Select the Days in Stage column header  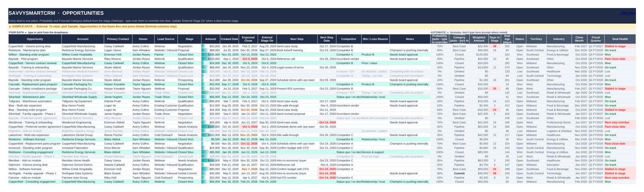(x=495, y=39)
